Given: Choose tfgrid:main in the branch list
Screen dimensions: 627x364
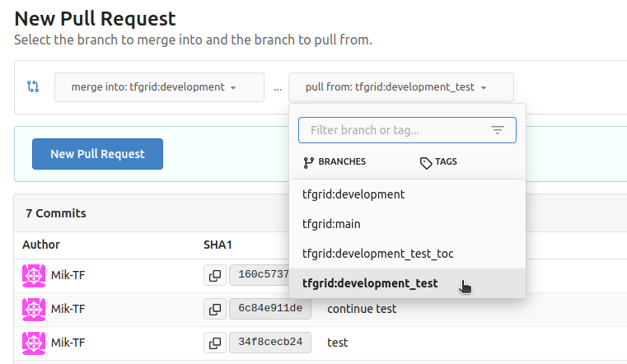Looking at the screenshot, I should [x=331, y=224].
